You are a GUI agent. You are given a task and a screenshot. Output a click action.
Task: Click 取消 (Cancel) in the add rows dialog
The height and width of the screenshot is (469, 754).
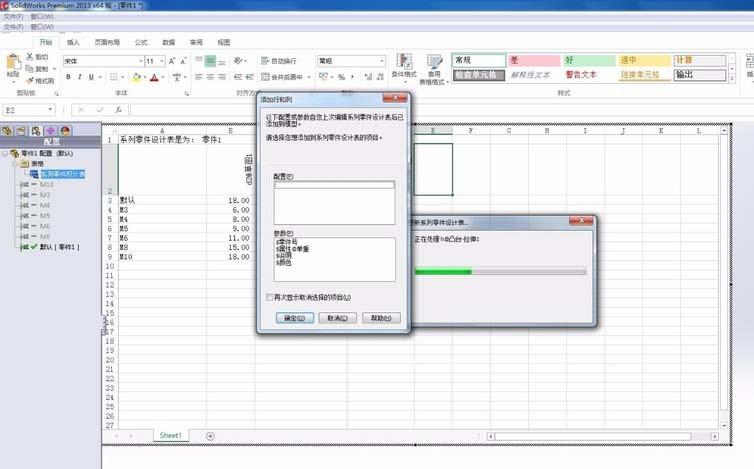[338, 318]
